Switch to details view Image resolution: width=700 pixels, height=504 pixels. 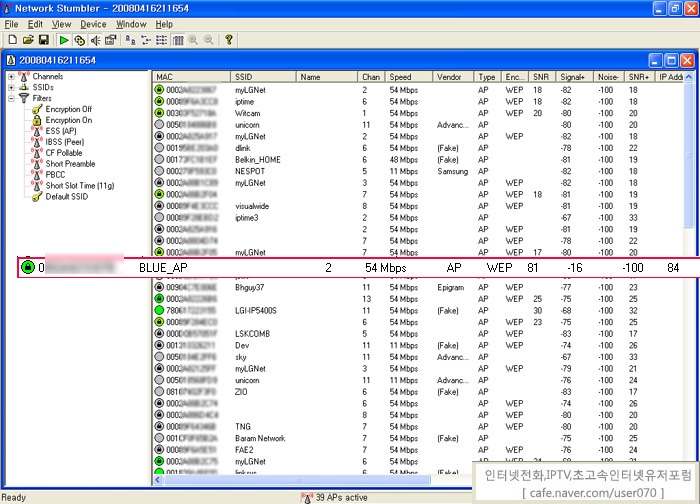pyautogui.click(x=178, y=40)
